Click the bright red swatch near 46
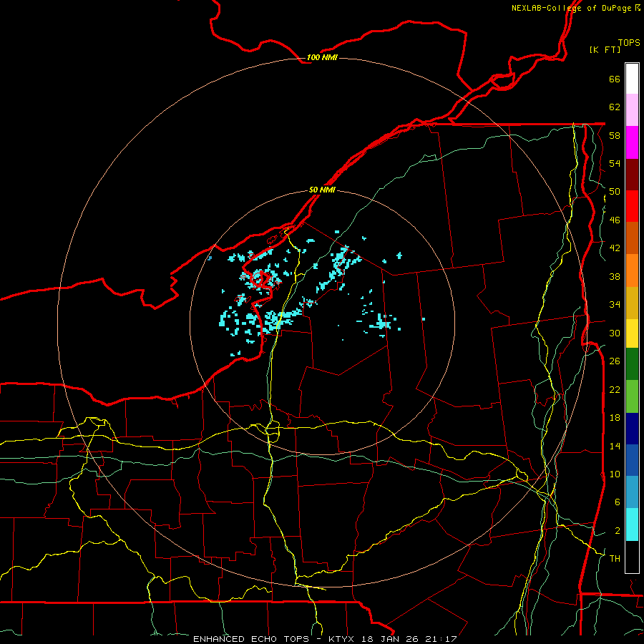The image size is (644, 644). point(632,206)
